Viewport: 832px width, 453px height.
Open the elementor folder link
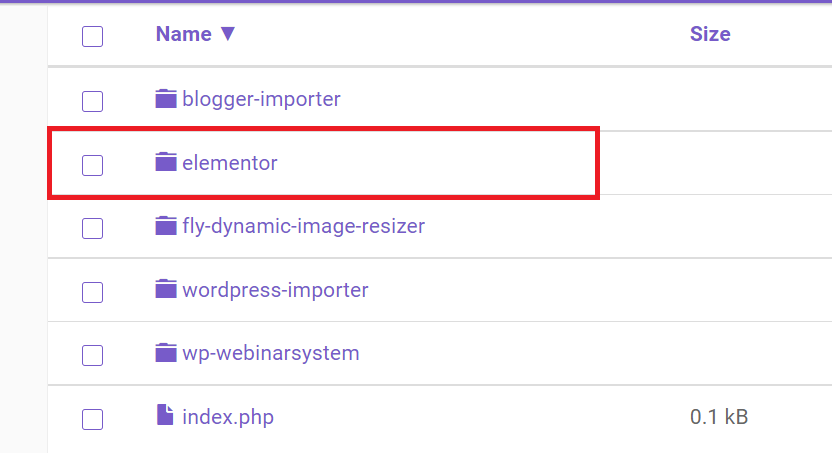click(x=229, y=163)
